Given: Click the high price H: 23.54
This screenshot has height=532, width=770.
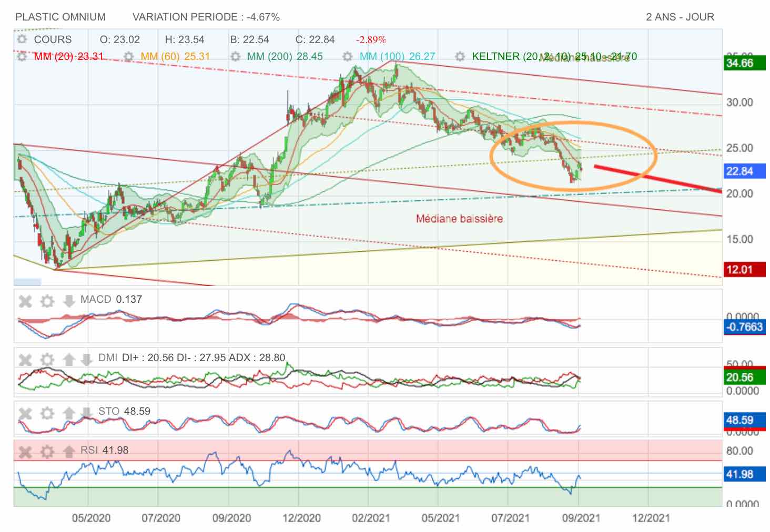Looking at the screenshot, I should point(185,40).
